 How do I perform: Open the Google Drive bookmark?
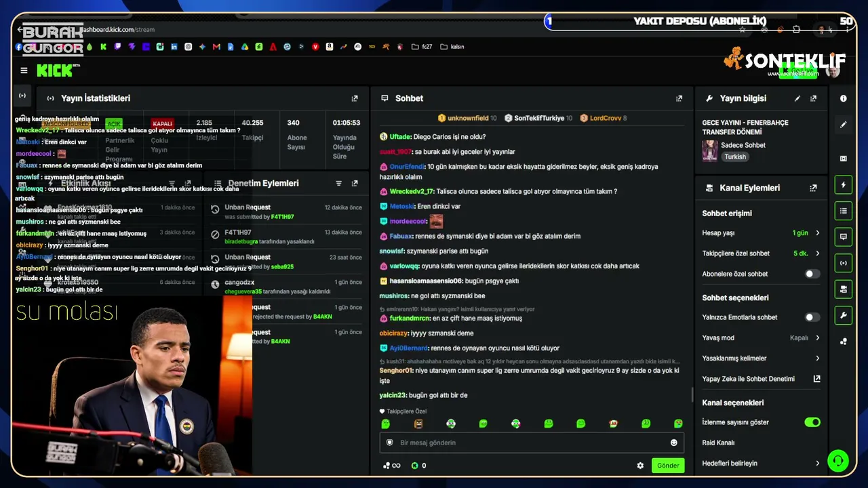click(245, 47)
